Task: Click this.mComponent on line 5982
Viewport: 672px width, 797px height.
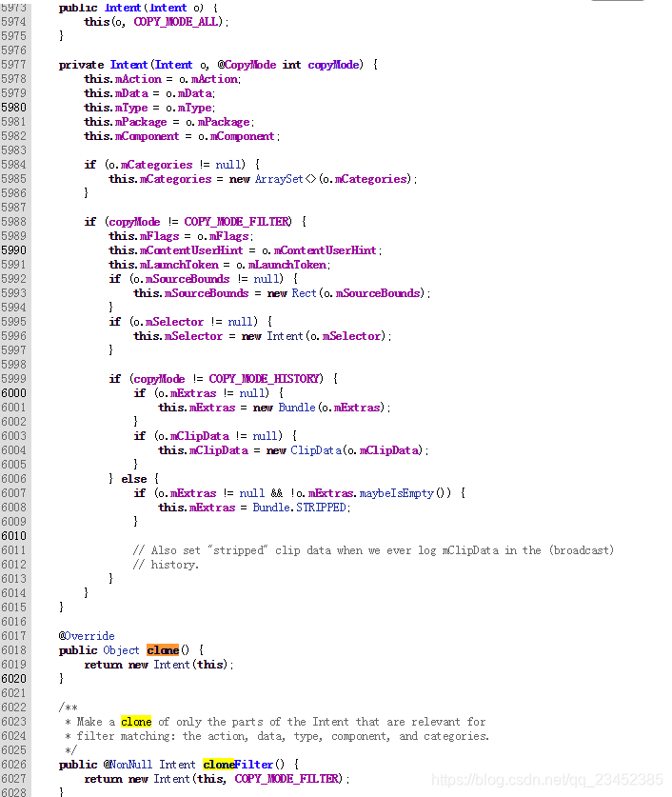Action: tap(131, 136)
